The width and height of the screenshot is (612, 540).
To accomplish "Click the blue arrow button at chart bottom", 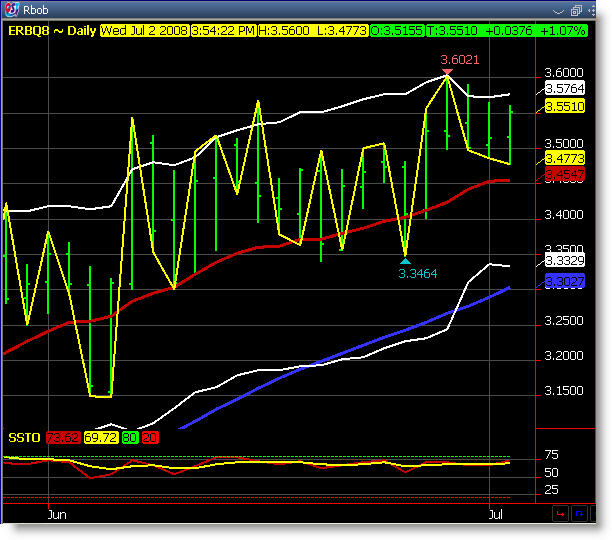I will [579, 513].
